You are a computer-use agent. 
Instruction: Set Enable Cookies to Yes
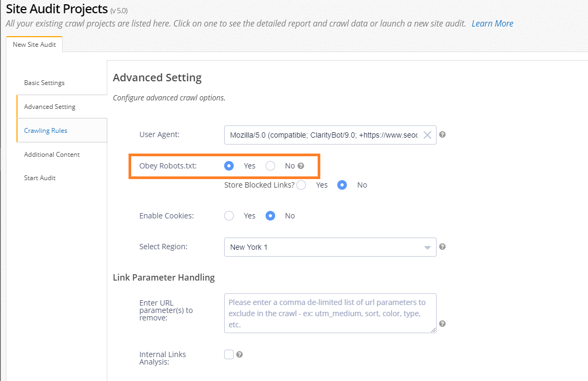[x=229, y=216]
